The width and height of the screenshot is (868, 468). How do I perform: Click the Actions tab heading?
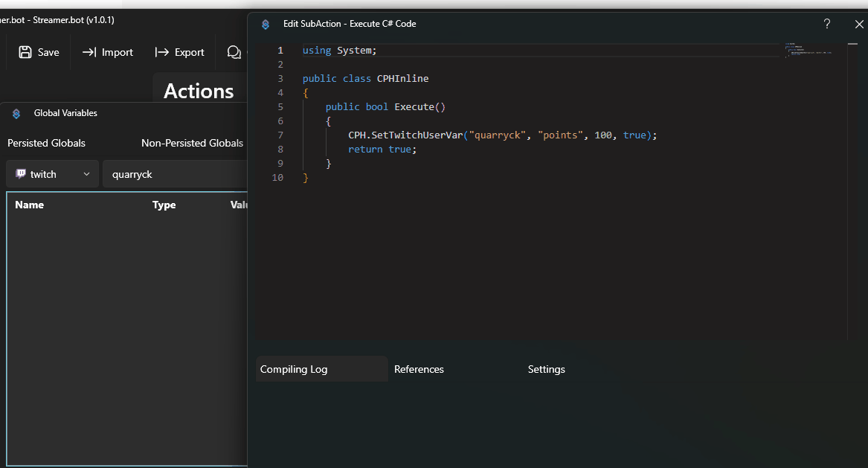tap(199, 91)
